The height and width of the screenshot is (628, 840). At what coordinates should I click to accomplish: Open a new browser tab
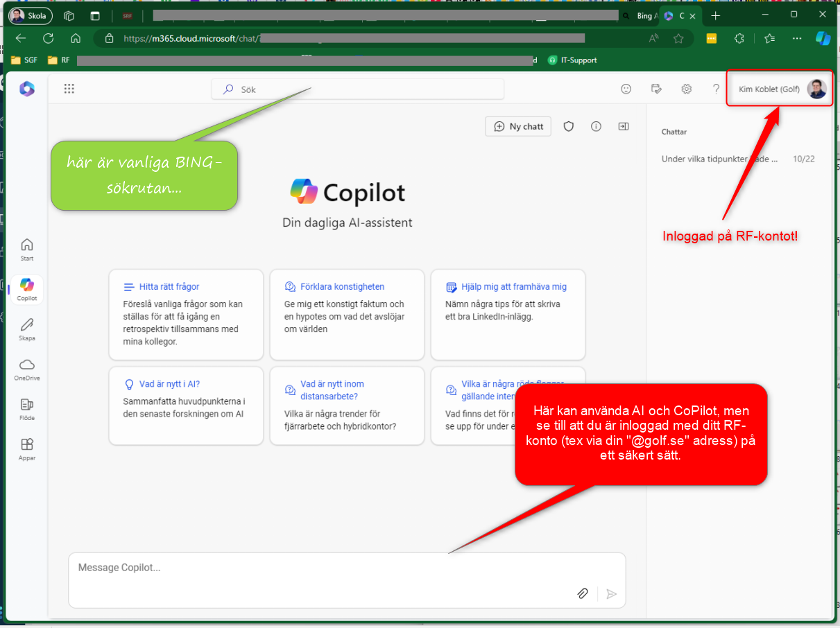[x=716, y=15]
